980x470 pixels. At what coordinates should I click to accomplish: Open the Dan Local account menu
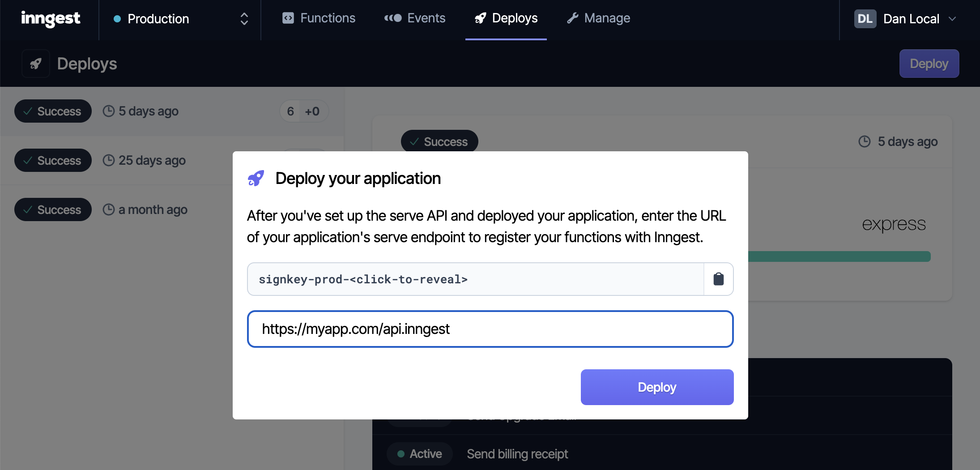click(x=905, y=19)
